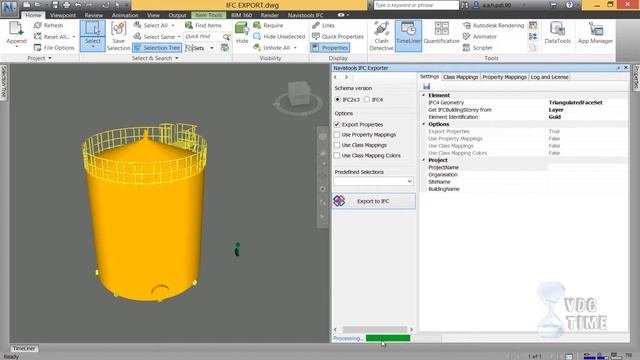Viewport: 640px width, 360px height.
Task: Open the Find Items tool
Action: click(x=203, y=25)
